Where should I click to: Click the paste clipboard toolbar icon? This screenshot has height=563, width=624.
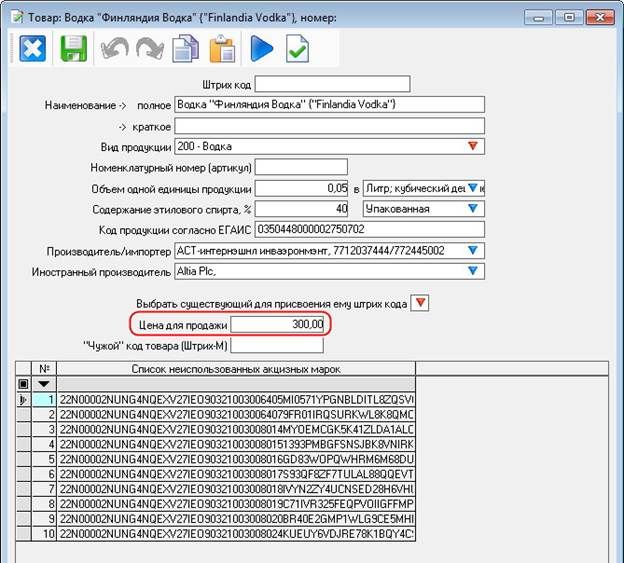(222, 49)
